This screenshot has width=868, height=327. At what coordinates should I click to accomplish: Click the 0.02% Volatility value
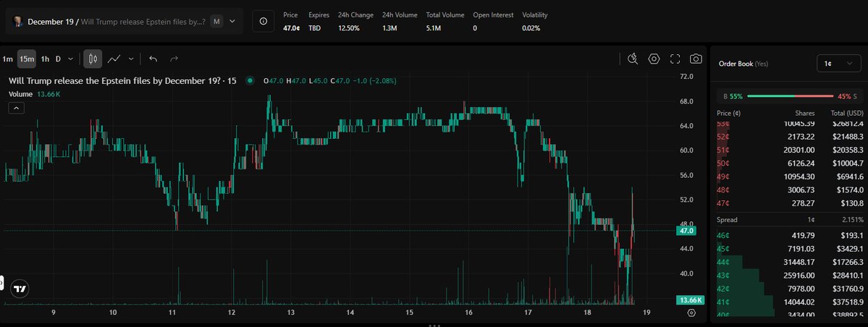tap(531, 27)
